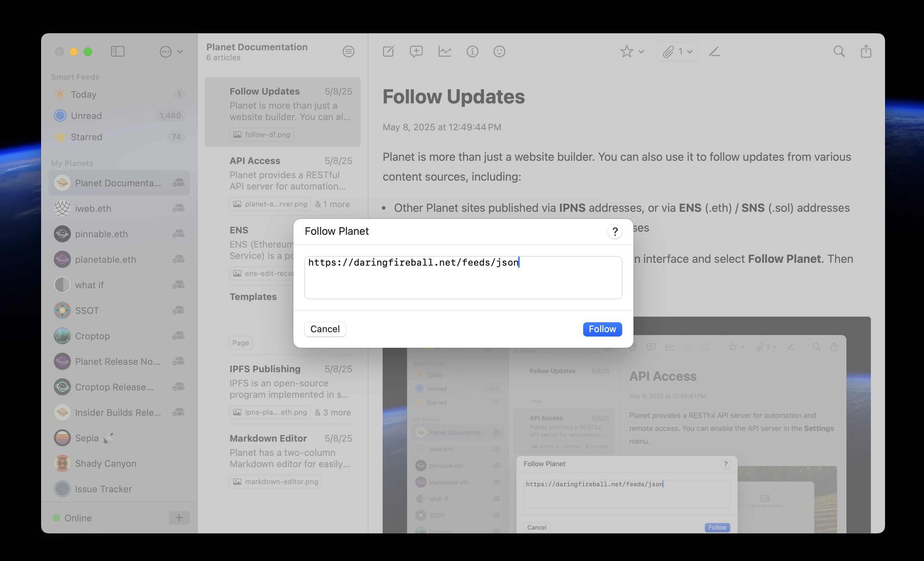Open the article filter list icon

click(x=348, y=51)
